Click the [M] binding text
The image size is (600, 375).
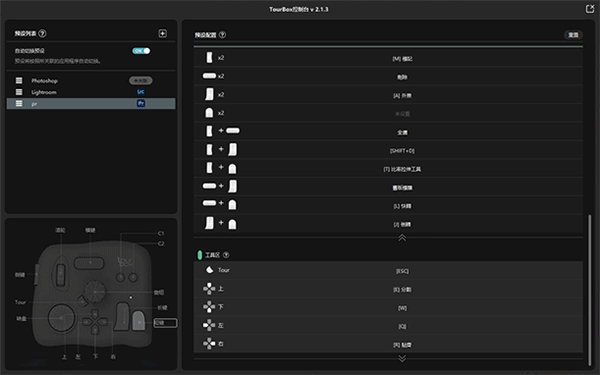(403, 59)
